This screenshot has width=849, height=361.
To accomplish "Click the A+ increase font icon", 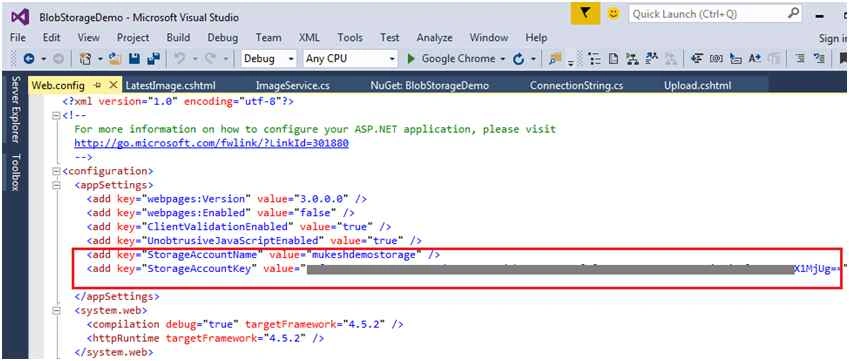I will 755,58.
